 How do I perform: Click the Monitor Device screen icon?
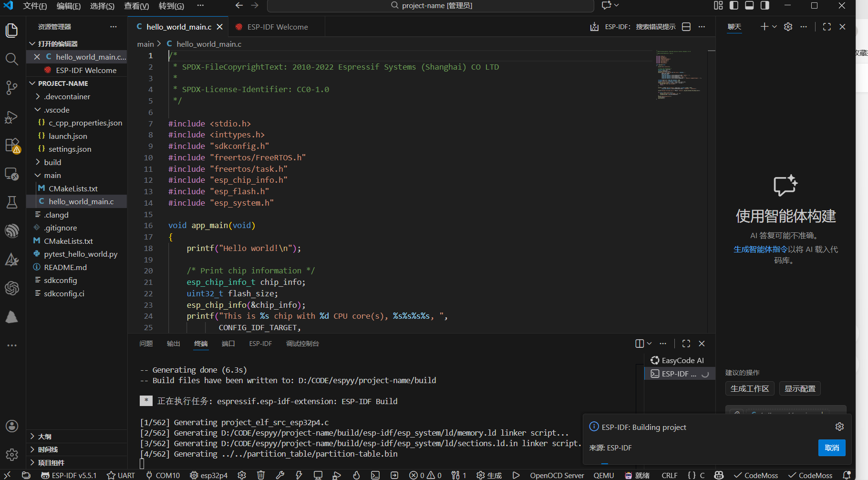tap(318, 475)
